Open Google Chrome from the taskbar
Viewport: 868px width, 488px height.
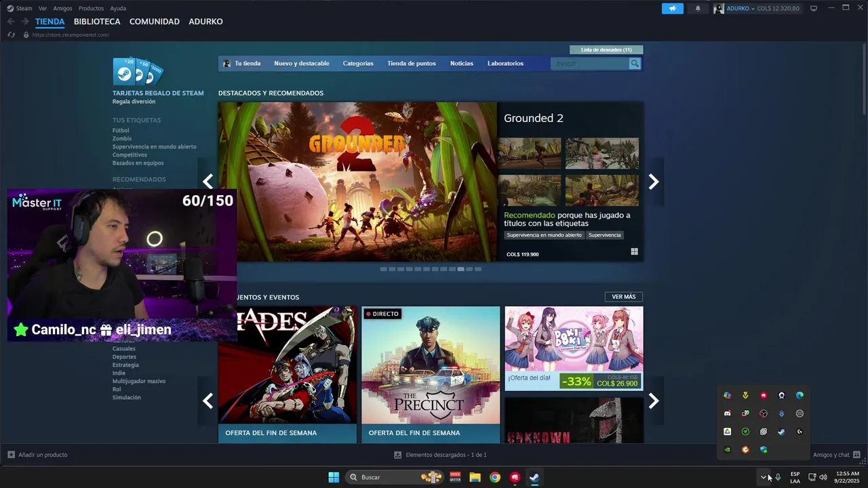click(495, 477)
